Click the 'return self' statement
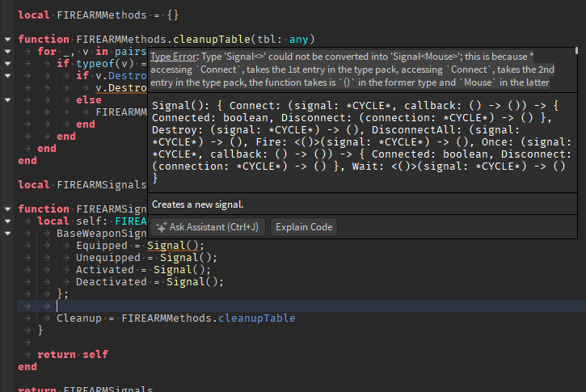Image resolution: width=586 pixels, height=392 pixels. [x=73, y=355]
